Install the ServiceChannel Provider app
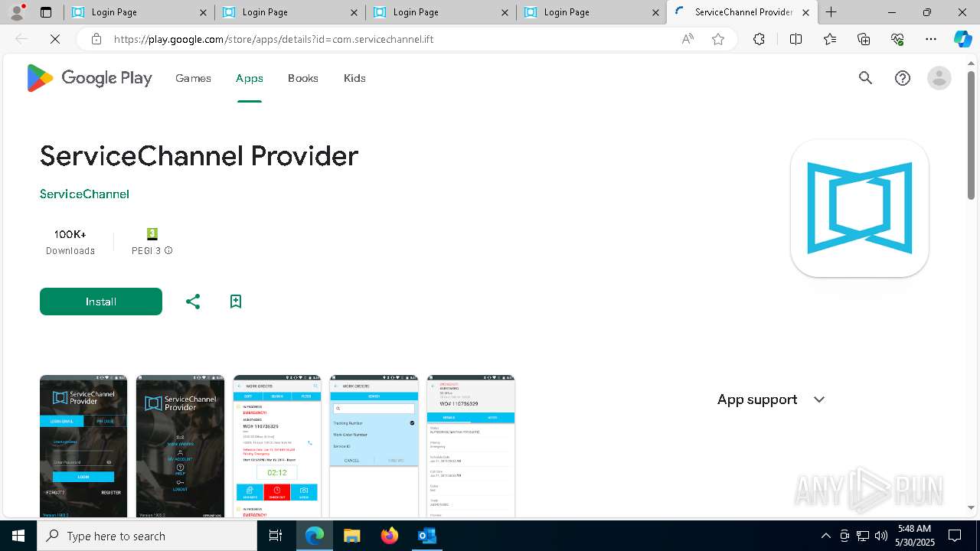The height and width of the screenshot is (551, 980). pyautogui.click(x=101, y=302)
